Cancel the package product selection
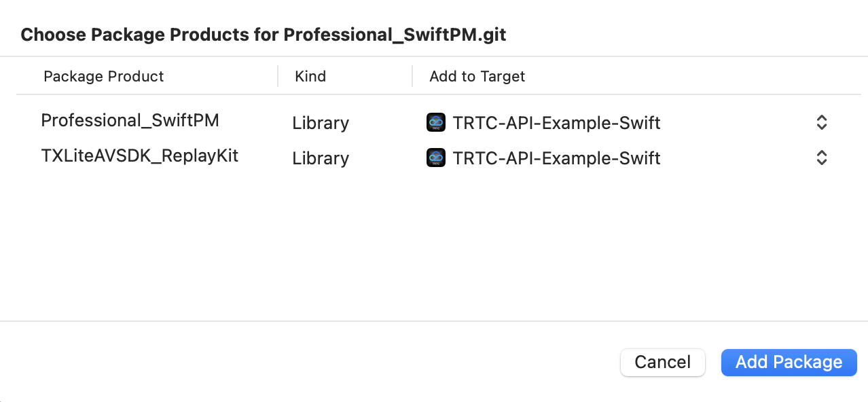 (x=662, y=362)
